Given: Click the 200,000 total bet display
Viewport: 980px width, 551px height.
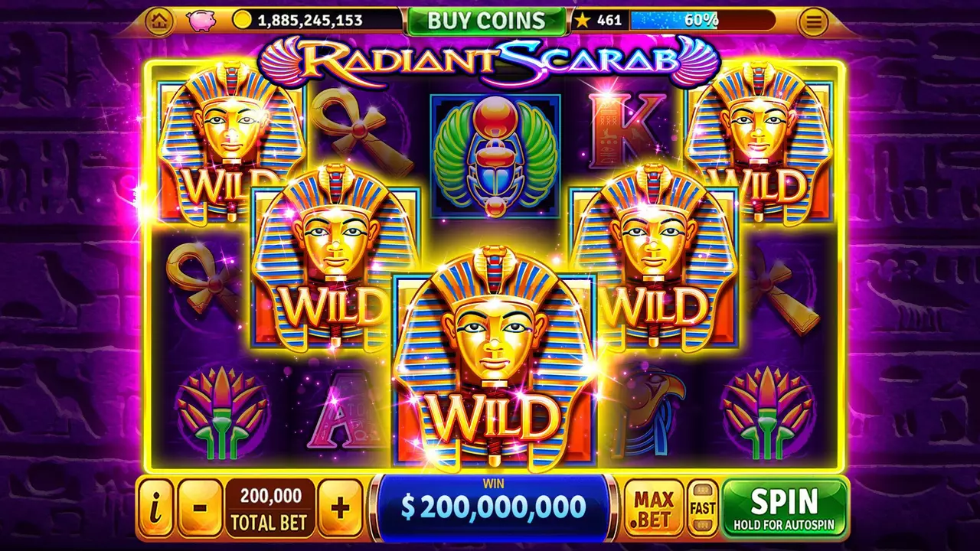Looking at the screenshot, I should coord(269,507).
